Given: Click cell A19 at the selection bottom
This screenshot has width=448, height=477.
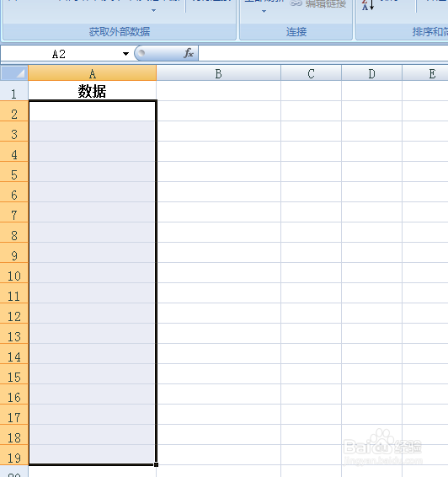Looking at the screenshot, I should pos(93,454).
